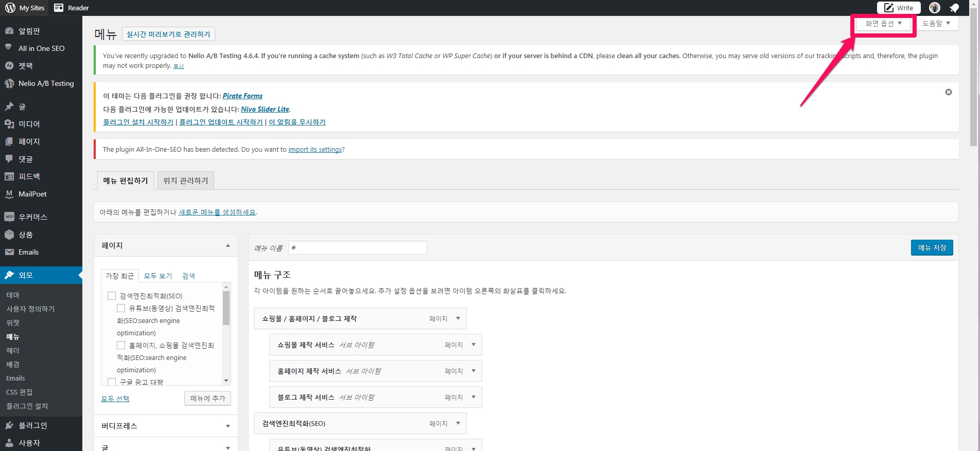Screen dimensions: 980x451
Task: Expand 쇼핑몰 / 홈페이지 / 블로그 제작 menu item
Action: pyautogui.click(x=458, y=319)
